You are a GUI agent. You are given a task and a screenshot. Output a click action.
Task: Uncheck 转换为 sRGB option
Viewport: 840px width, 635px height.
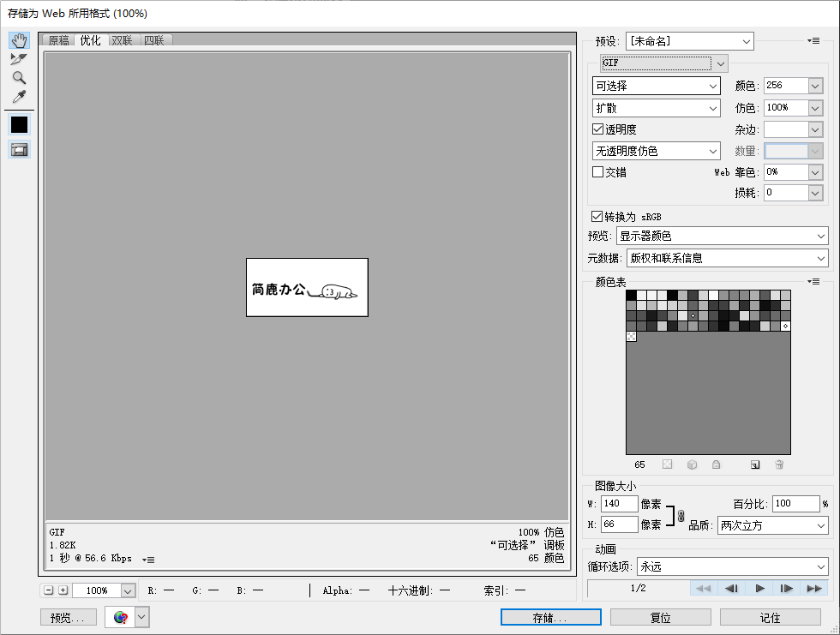597,216
